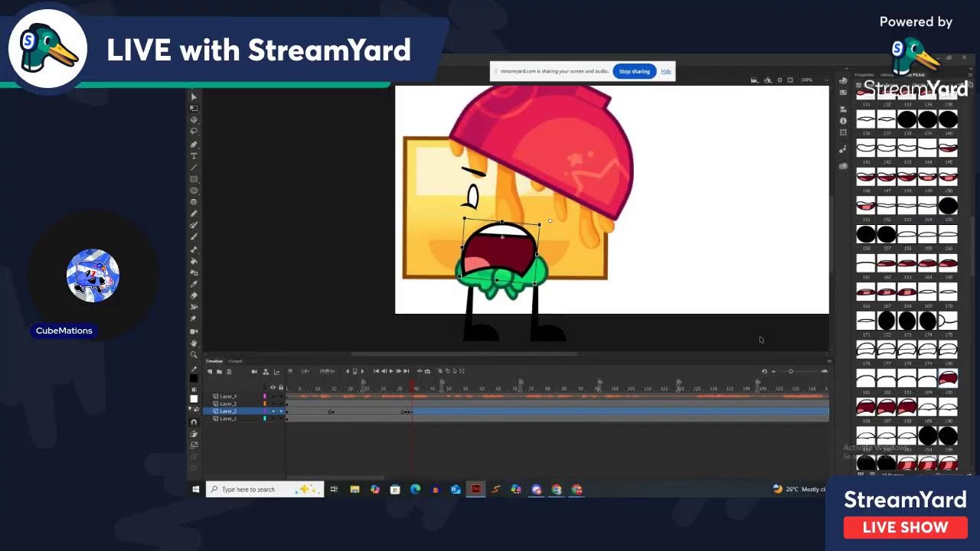Toggle the Frame Picker panel checkbox
The height and width of the screenshot is (551, 980).
[x=858, y=85]
